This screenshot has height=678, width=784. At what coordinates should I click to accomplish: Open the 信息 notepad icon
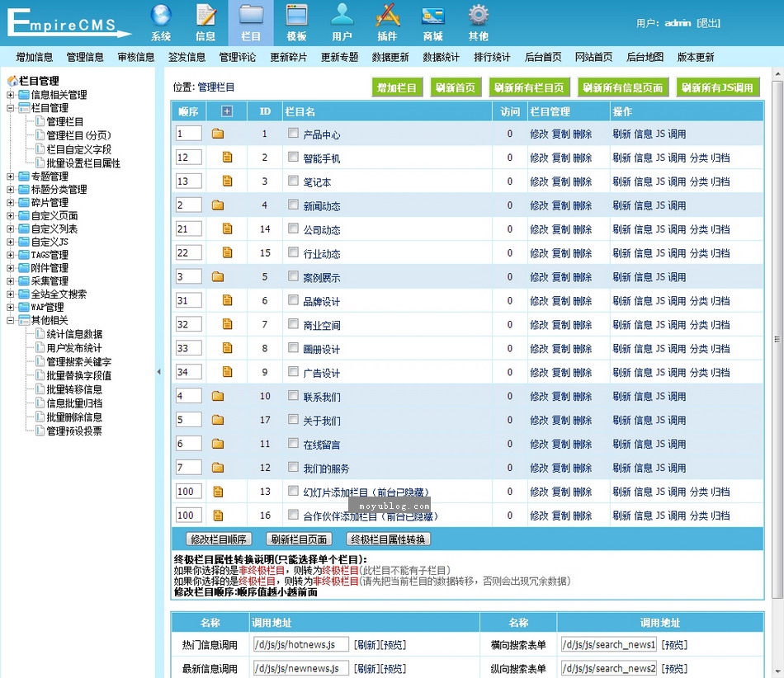(x=205, y=15)
